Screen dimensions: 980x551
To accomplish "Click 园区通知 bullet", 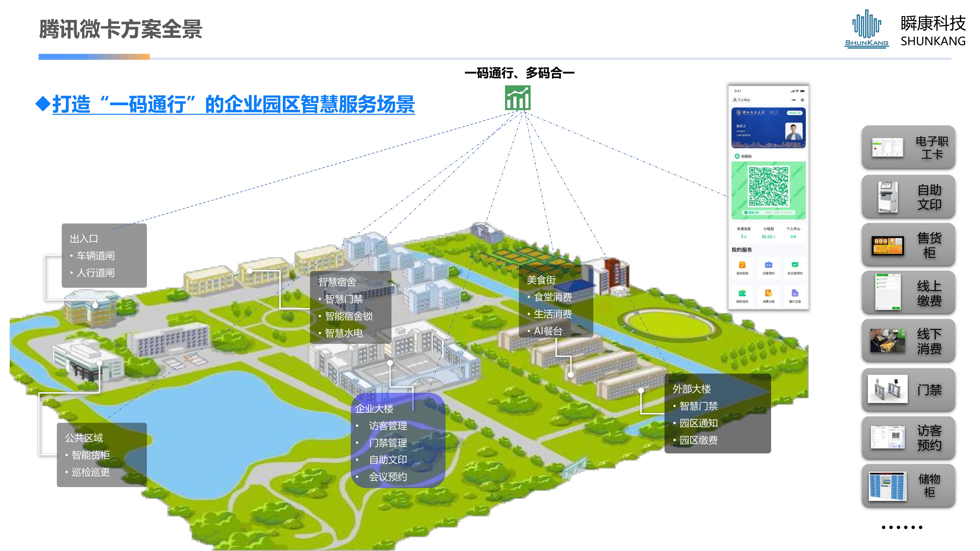I will 699,423.
